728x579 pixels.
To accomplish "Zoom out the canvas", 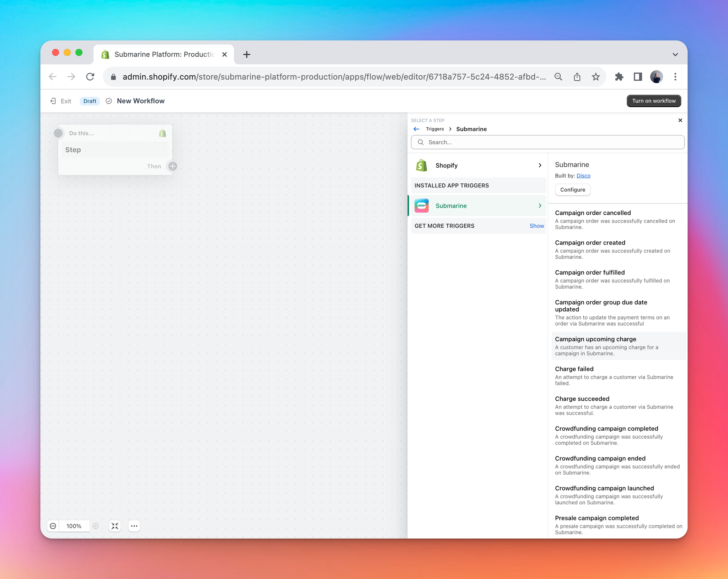I will click(53, 526).
